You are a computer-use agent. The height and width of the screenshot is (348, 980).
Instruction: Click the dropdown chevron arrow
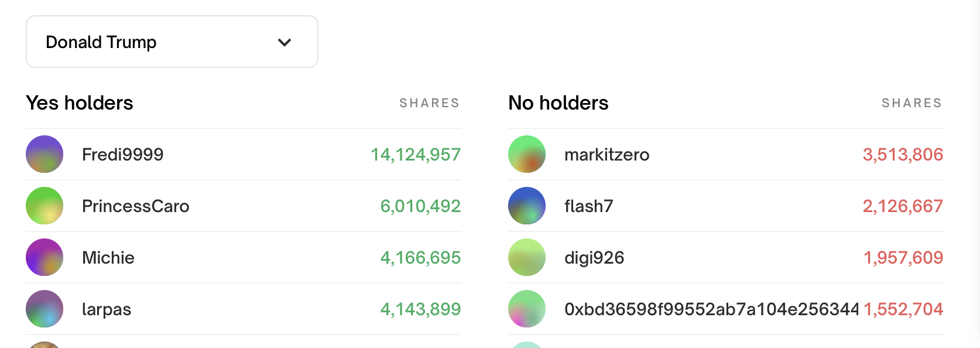(x=285, y=42)
